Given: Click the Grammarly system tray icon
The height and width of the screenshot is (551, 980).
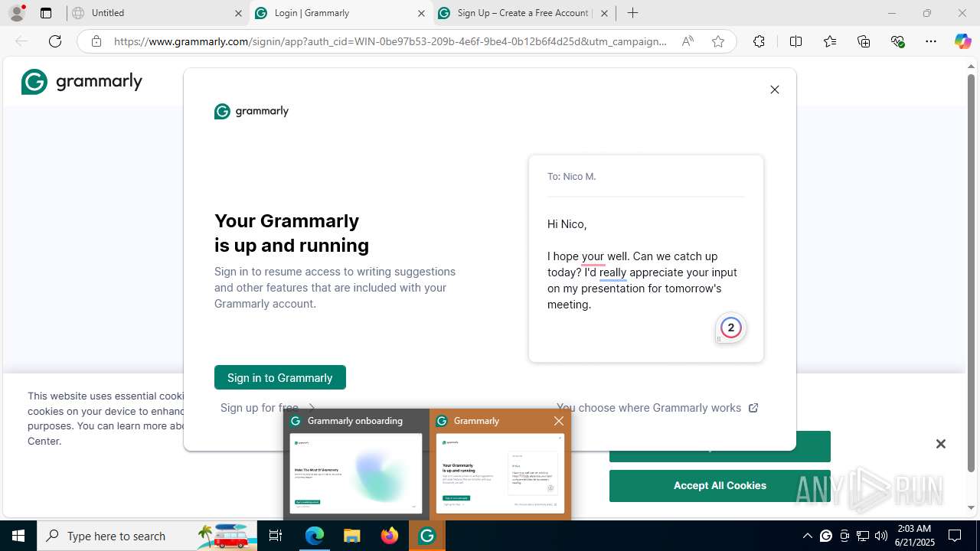Looking at the screenshot, I should [x=826, y=536].
